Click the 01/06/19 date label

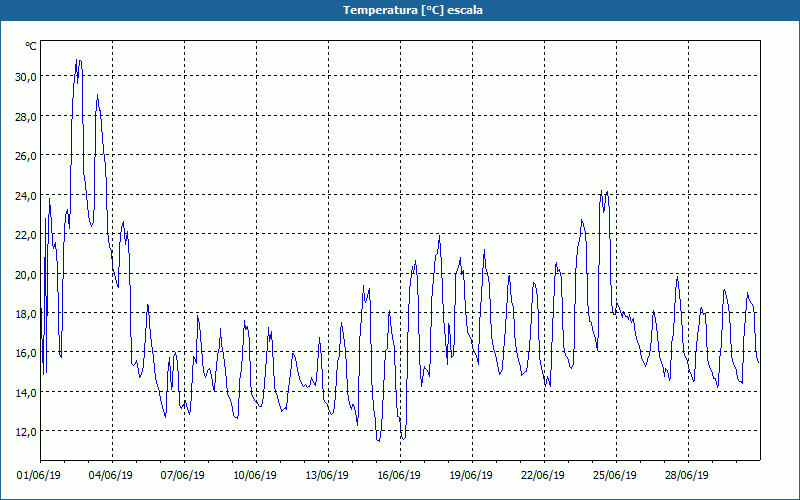pos(39,476)
